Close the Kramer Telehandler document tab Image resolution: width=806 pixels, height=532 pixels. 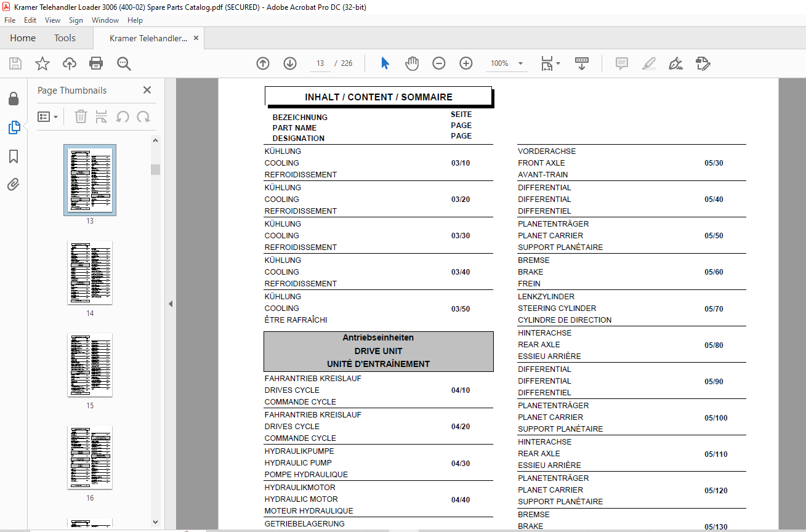click(x=196, y=38)
